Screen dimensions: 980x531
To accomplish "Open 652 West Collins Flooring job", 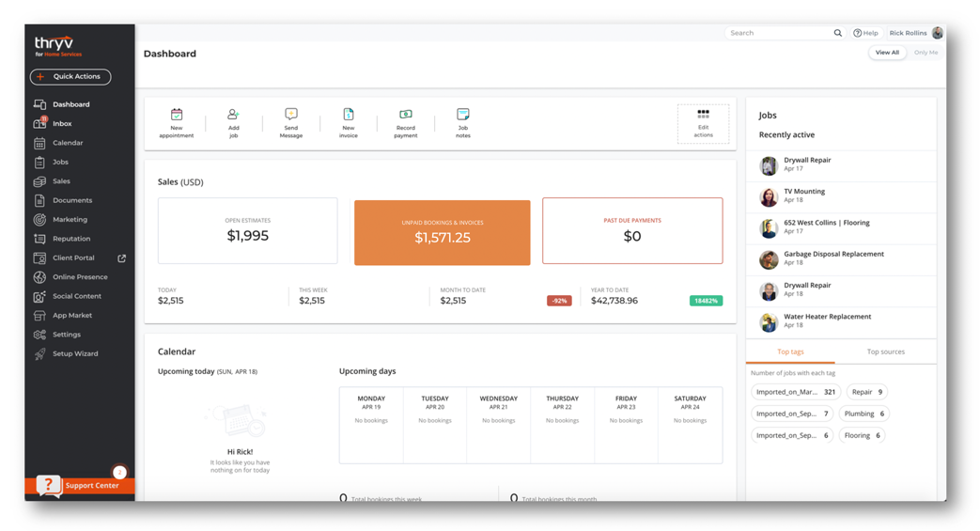I will (841, 228).
